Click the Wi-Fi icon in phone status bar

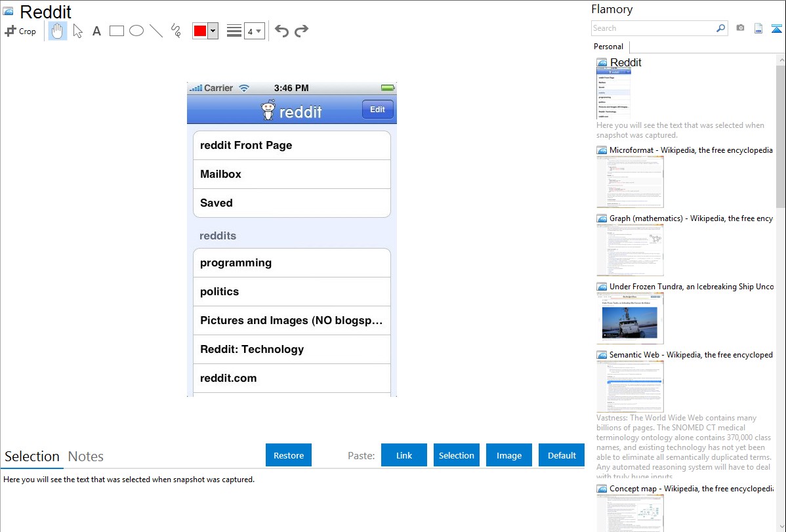point(244,89)
